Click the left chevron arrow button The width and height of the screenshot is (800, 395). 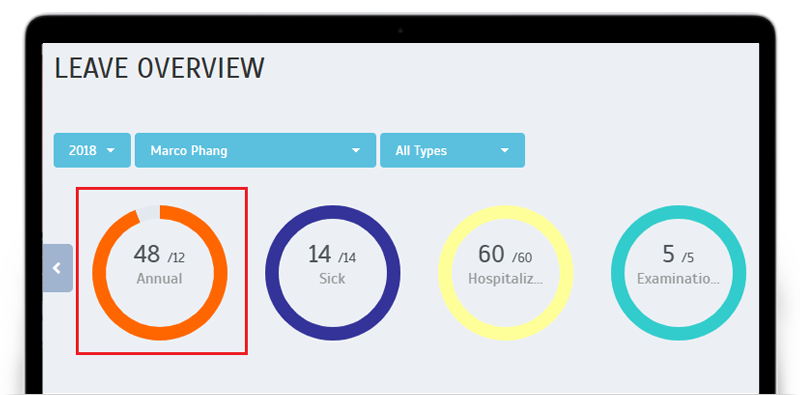(57, 268)
